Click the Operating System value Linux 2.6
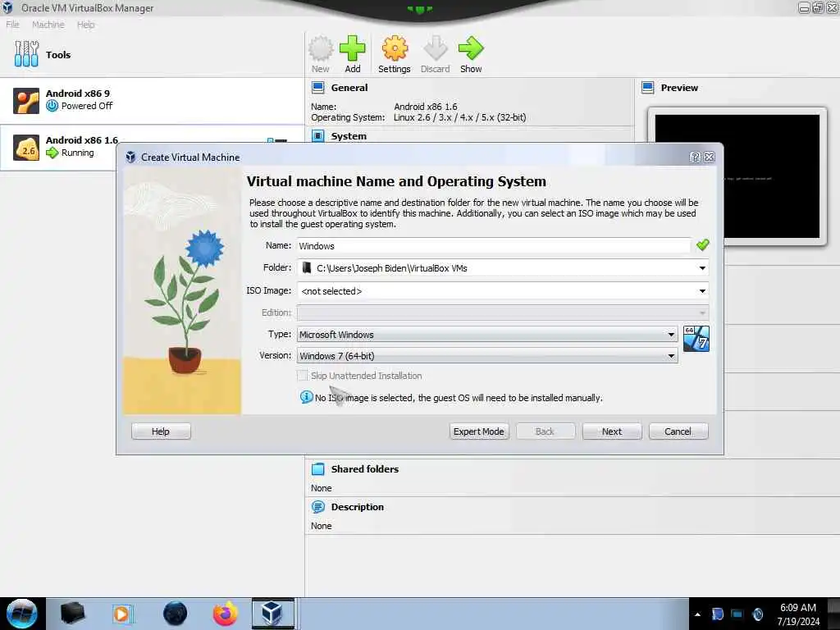 (459, 117)
